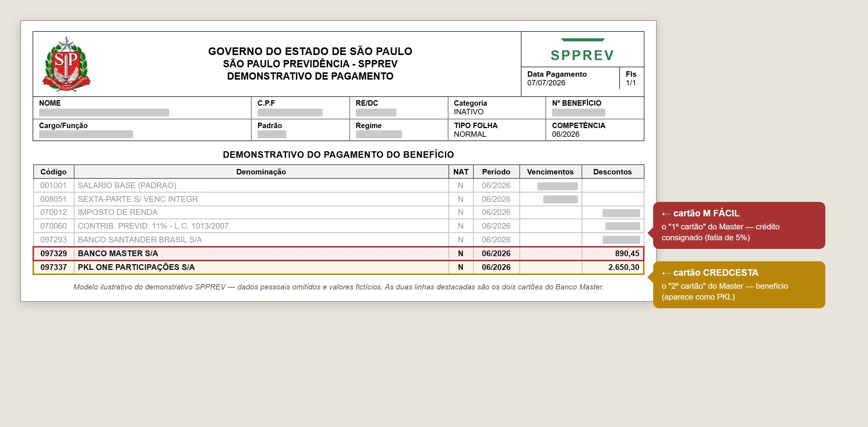
Task: Click the Denominação column header
Action: [x=261, y=172]
